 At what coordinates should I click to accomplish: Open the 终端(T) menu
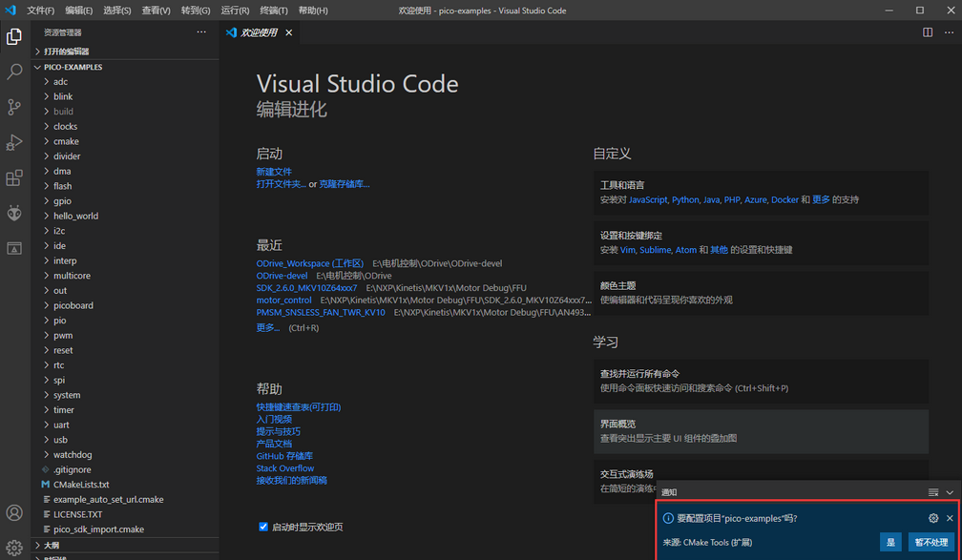pos(274,10)
